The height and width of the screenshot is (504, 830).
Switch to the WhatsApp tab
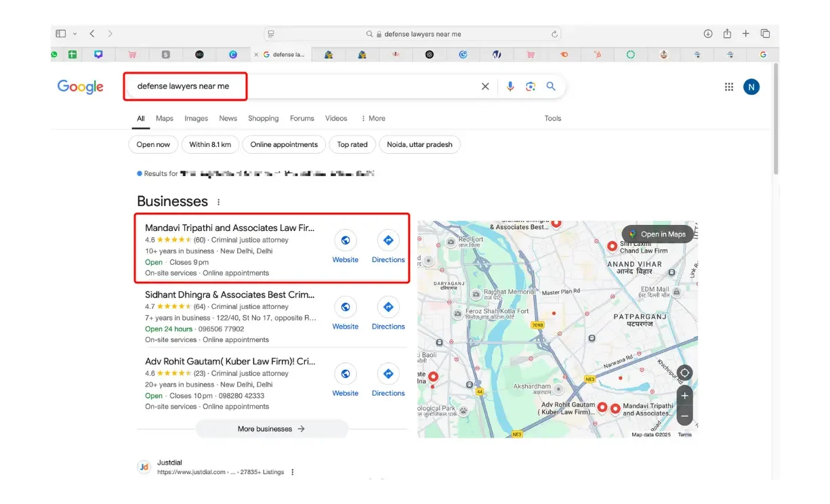coord(54,54)
